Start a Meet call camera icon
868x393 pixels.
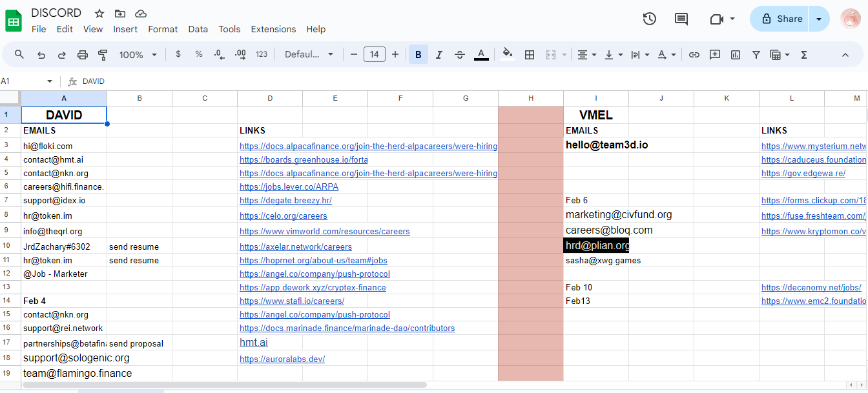(x=716, y=19)
